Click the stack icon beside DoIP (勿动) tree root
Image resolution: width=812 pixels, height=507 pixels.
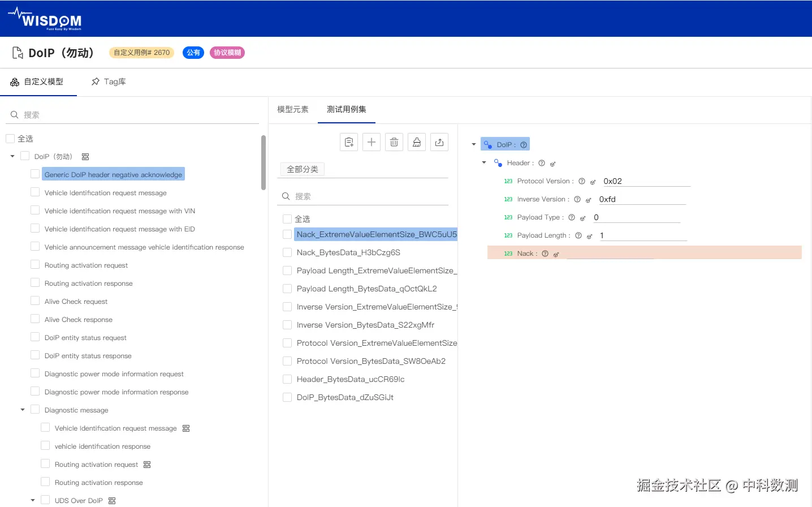[x=85, y=157]
